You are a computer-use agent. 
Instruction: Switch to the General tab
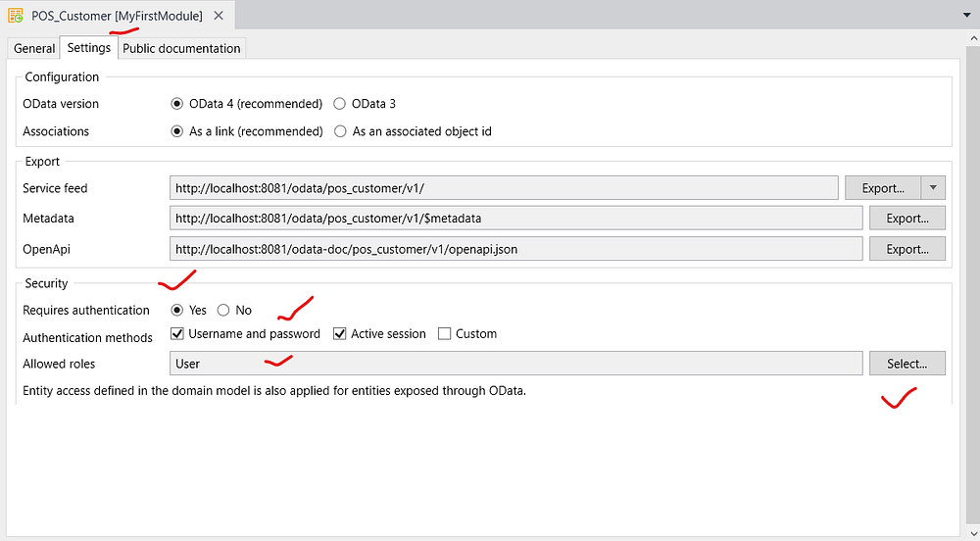34,48
